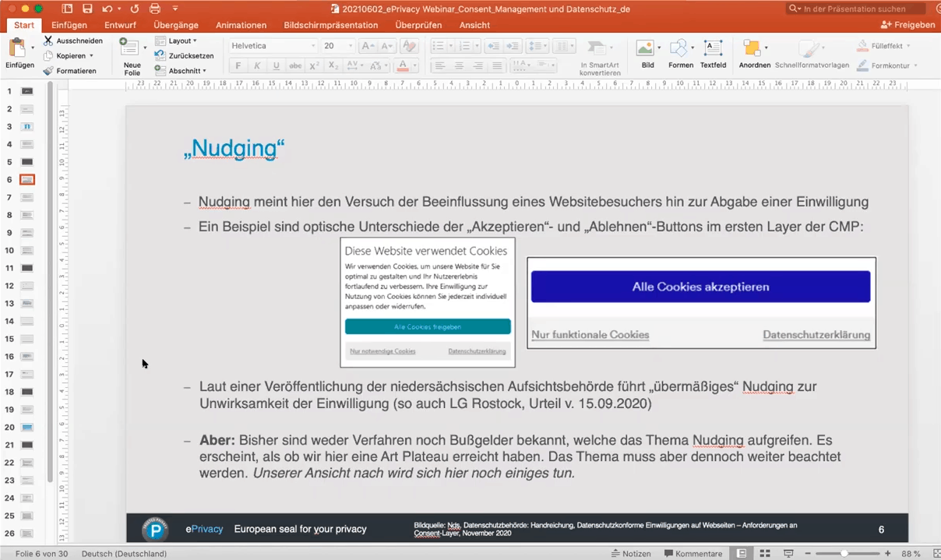Click the Undo arrow icon

coord(107,9)
